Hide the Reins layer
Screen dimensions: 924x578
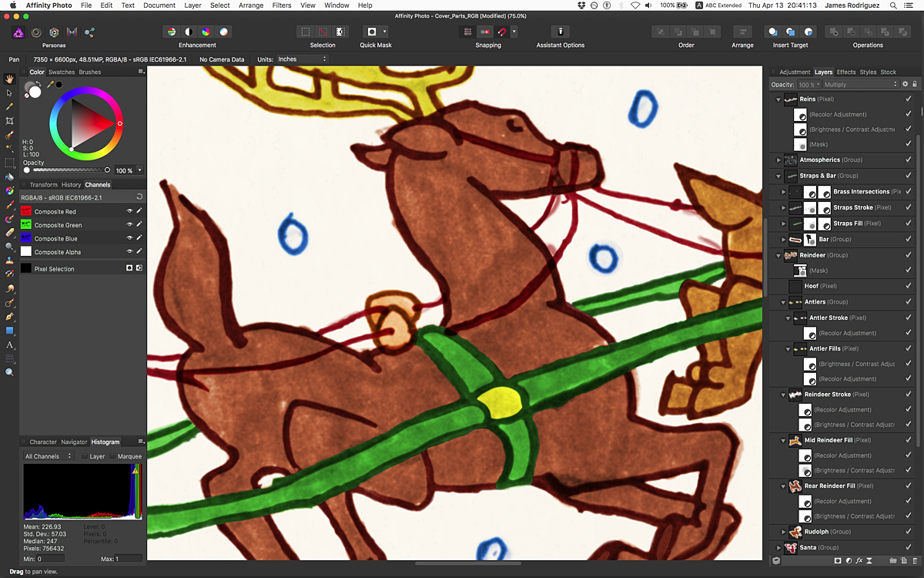point(909,99)
